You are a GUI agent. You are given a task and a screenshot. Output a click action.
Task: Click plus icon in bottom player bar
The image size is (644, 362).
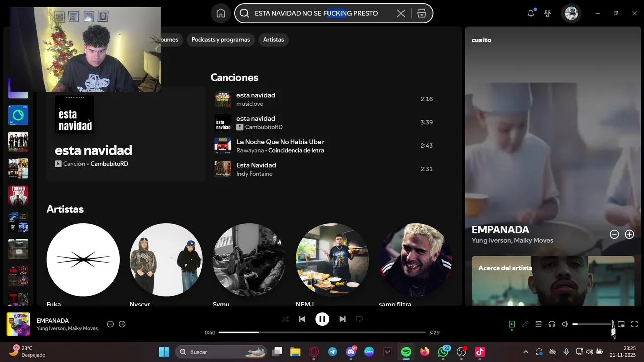point(122,324)
